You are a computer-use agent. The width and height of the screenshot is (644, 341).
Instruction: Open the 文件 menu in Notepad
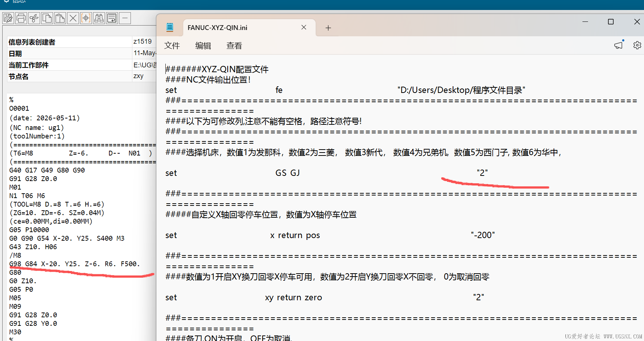pyautogui.click(x=172, y=46)
